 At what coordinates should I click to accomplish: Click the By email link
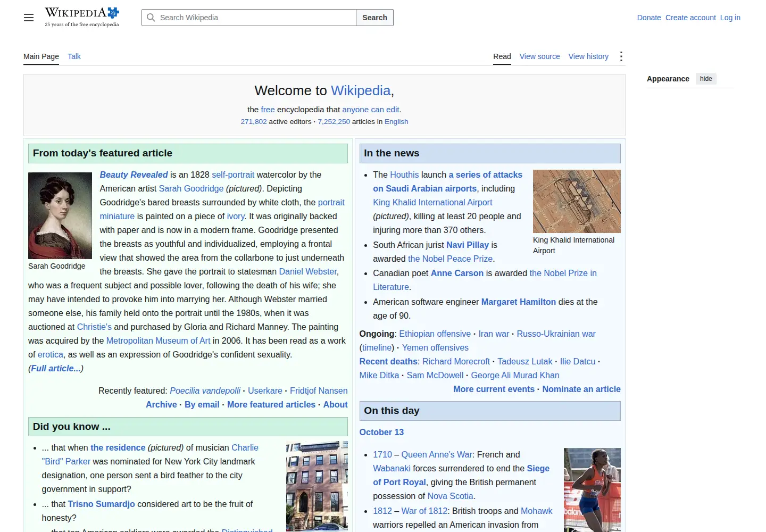pos(202,404)
